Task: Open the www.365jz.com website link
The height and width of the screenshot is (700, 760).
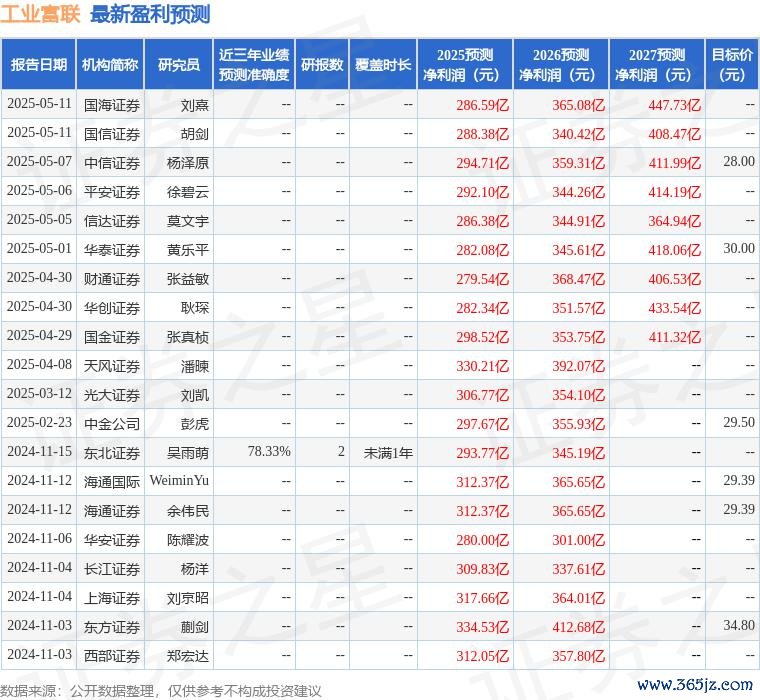Action: tap(695, 685)
